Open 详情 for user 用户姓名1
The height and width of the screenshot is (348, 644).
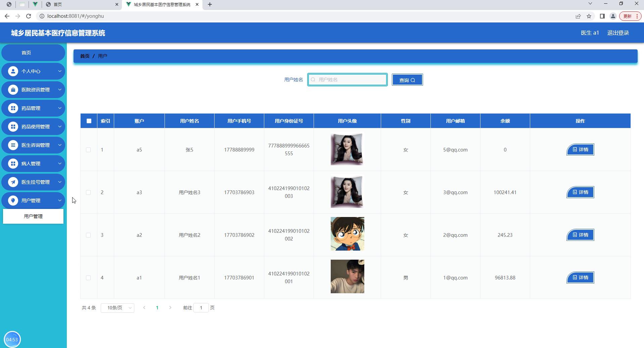580,278
